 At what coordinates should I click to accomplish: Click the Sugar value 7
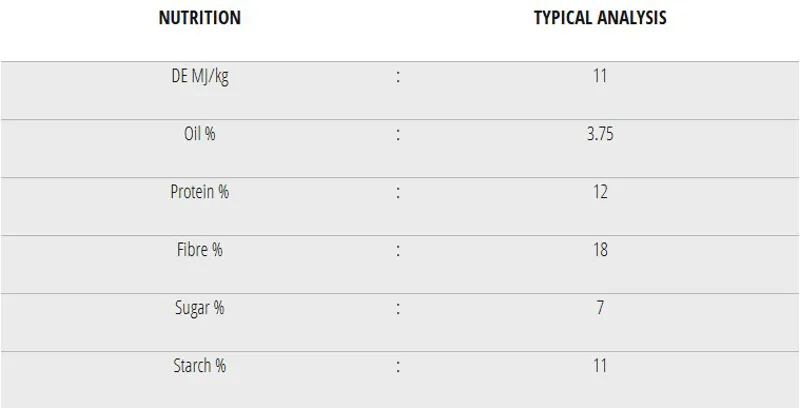[x=600, y=308]
